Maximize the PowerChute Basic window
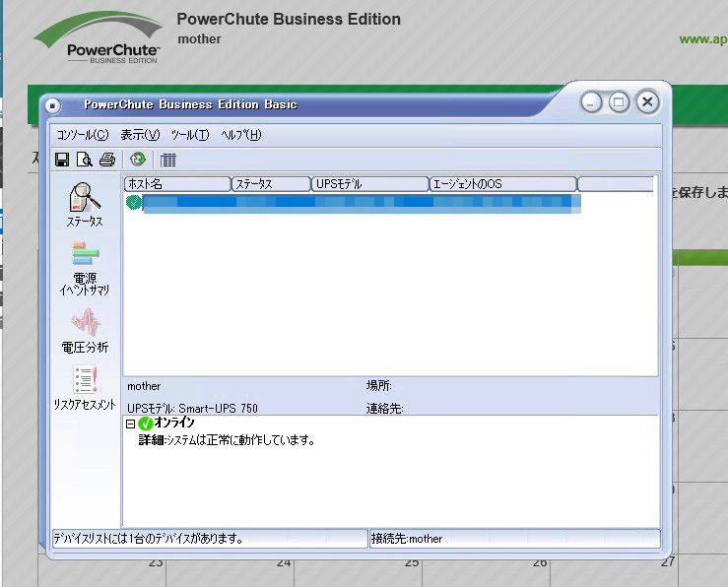 [619, 102]
